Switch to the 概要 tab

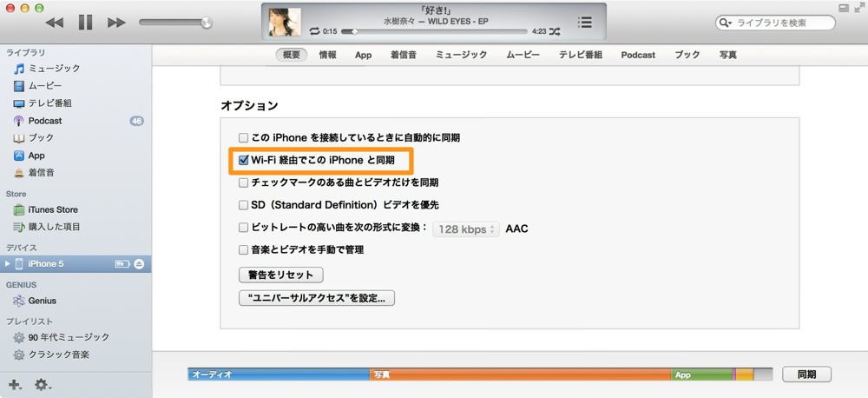pos(292,55)
